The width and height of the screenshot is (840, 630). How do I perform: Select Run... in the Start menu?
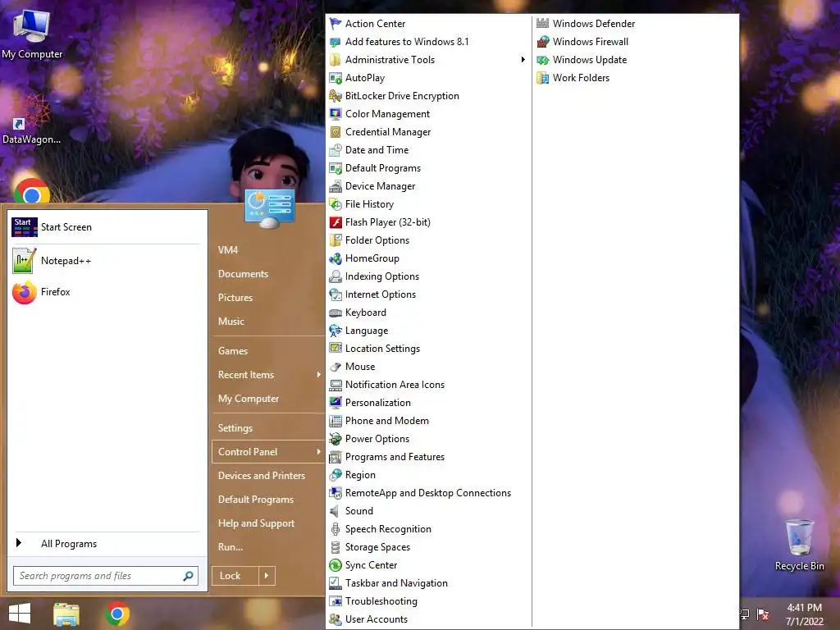point(231,547)
